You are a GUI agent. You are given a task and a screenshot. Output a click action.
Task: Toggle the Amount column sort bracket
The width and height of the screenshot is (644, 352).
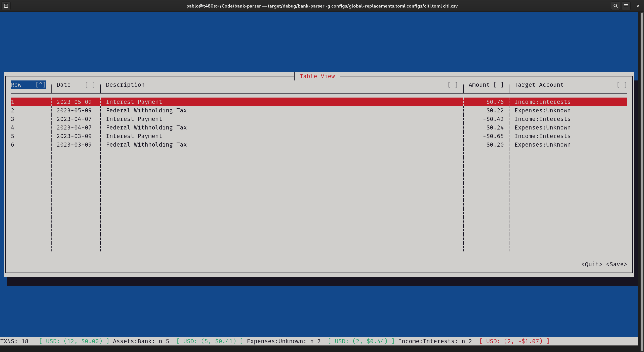[498, 85]
